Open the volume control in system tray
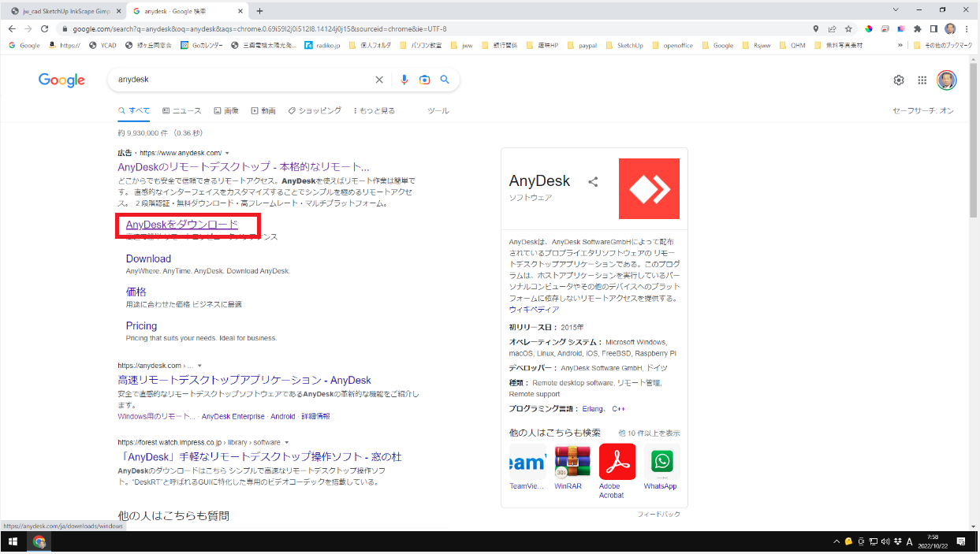Viewport: 980px width, 554px height. (885, 542)
